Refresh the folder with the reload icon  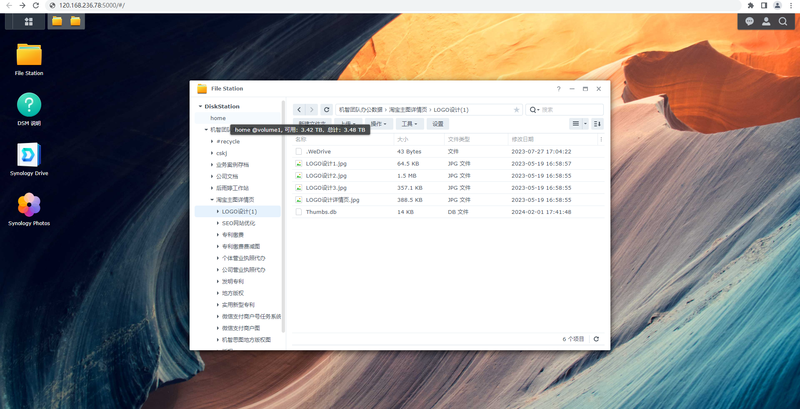pyautogui.click(x=326, y=109)
